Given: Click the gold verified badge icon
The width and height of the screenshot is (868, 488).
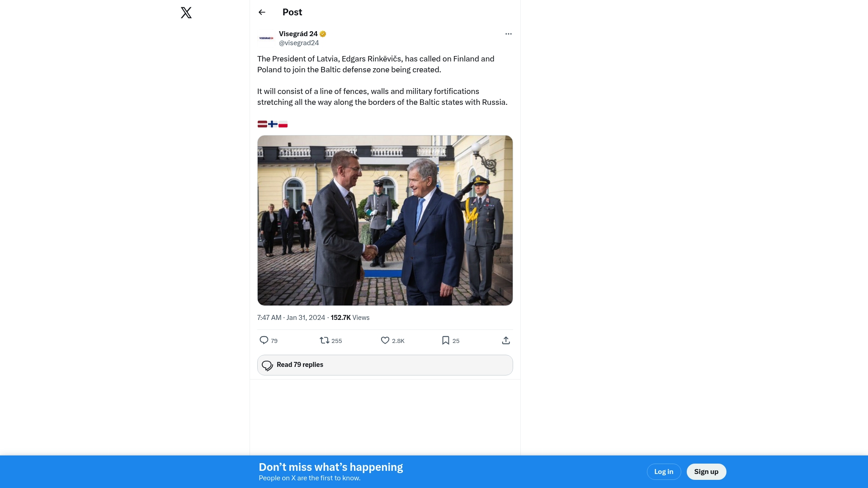Looking at the screenshot, I should pos(323,34).
